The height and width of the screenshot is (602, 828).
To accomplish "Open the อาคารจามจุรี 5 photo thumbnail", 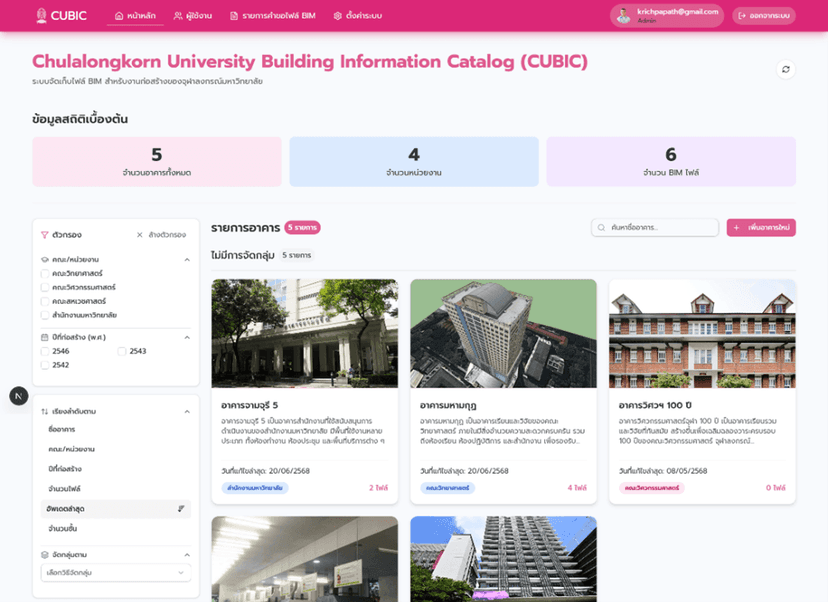I will pyautogui.click(x=305, y=334).
